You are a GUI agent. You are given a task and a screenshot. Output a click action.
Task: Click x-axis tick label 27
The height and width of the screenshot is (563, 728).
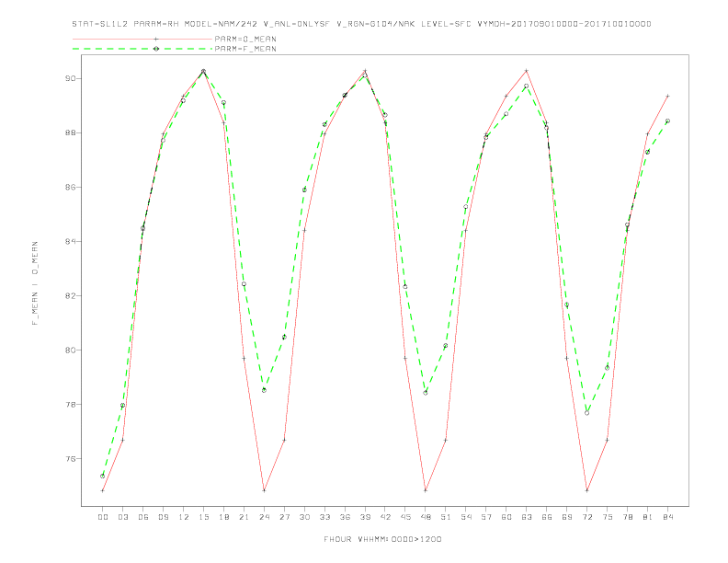pos(284,517)
